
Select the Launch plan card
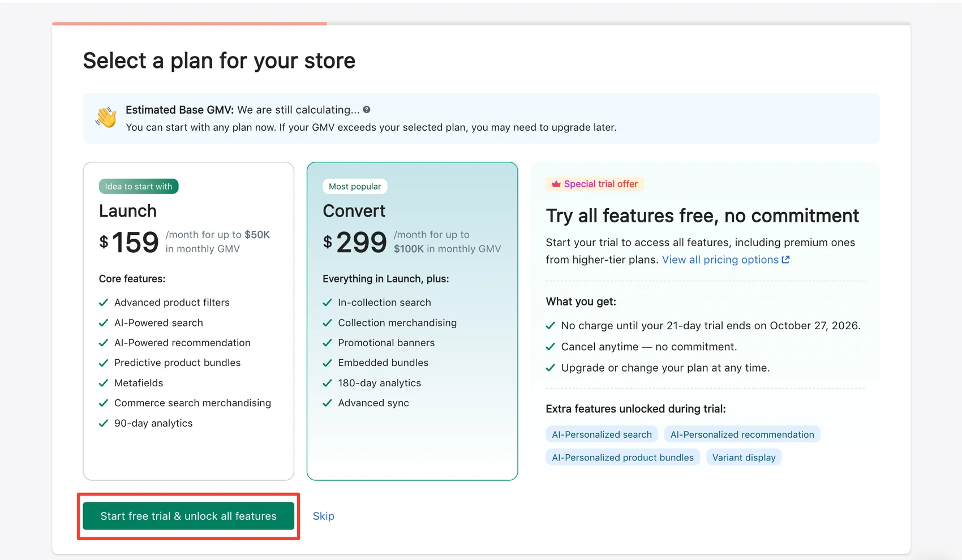coord(188,321)
